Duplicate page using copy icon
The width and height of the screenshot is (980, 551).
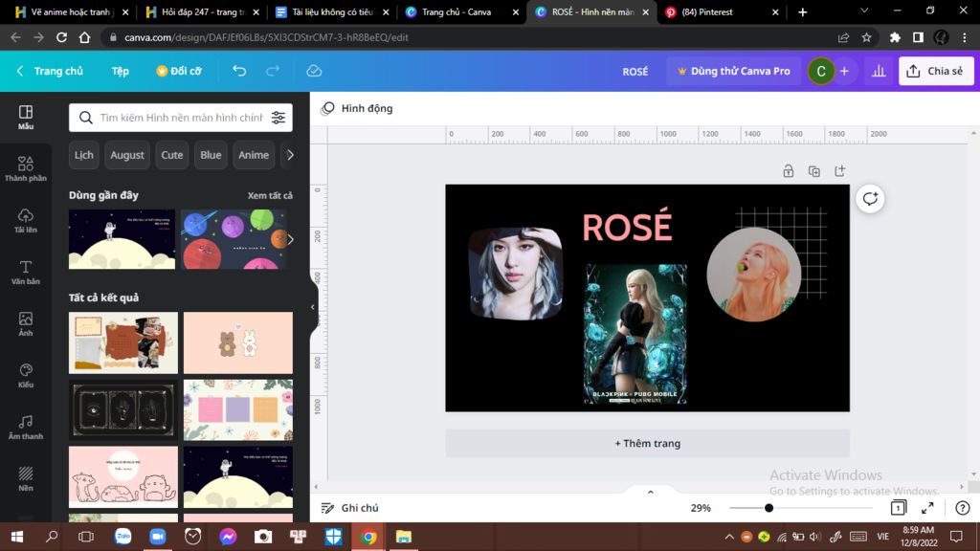tap(813, 171)
